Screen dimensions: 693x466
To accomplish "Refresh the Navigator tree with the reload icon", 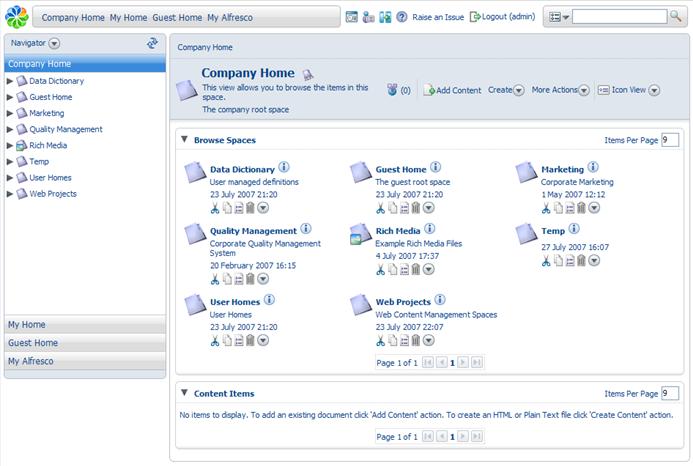I will tap(152, 43).
